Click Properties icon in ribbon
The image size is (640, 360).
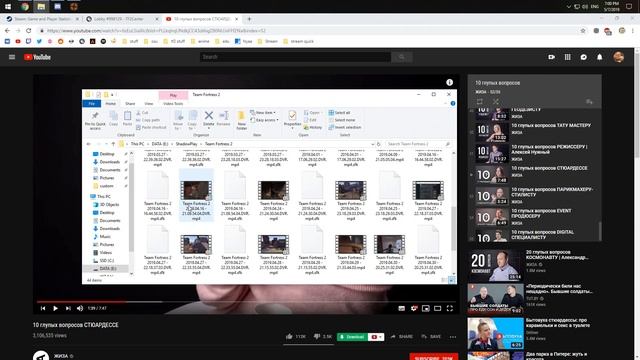coord(292,119)
